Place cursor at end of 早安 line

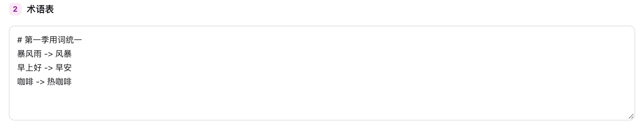click(x=72, y=68)
